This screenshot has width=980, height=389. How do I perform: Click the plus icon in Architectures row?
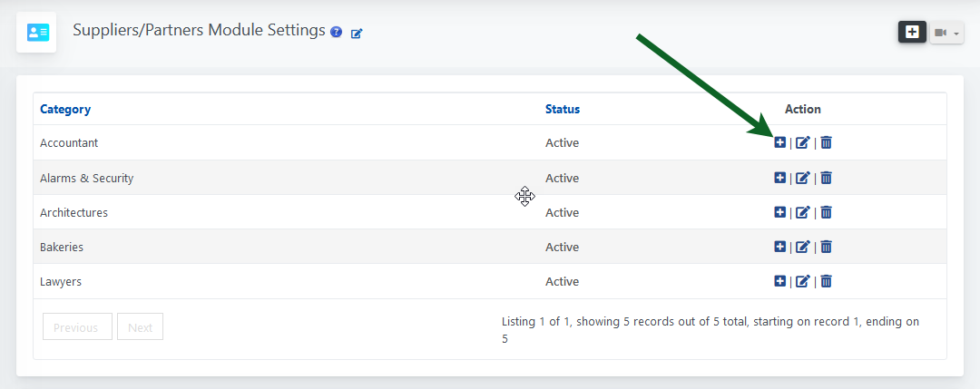(x=779, y=212)
